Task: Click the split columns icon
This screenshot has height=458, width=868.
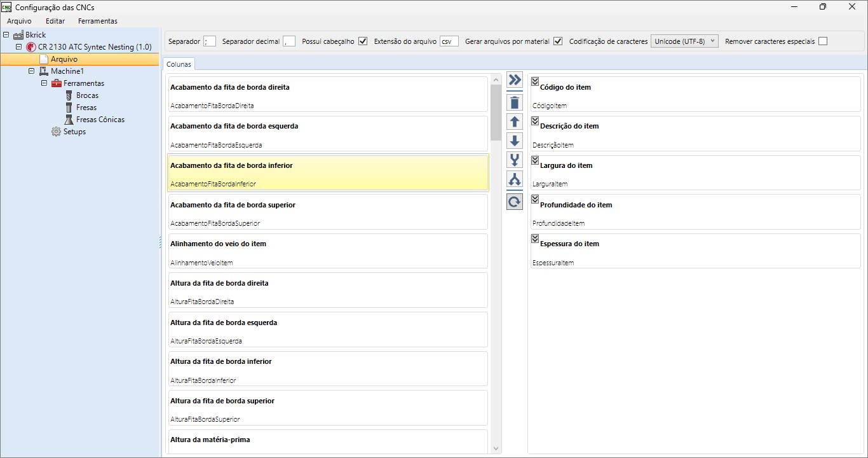Action: pos(515,179)
